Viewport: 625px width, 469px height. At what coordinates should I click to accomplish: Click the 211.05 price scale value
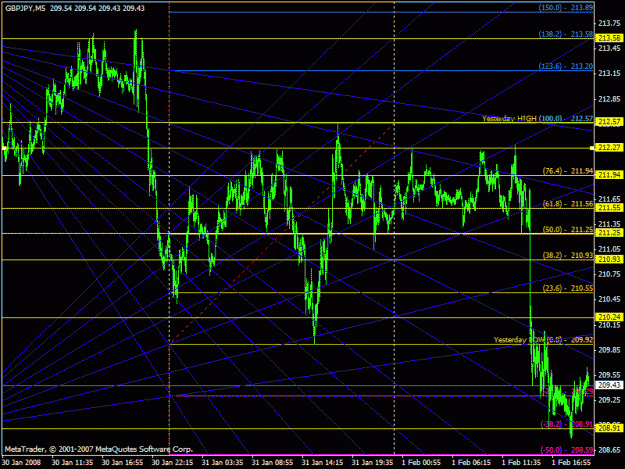pyautogui.click(x=609, y=249)
